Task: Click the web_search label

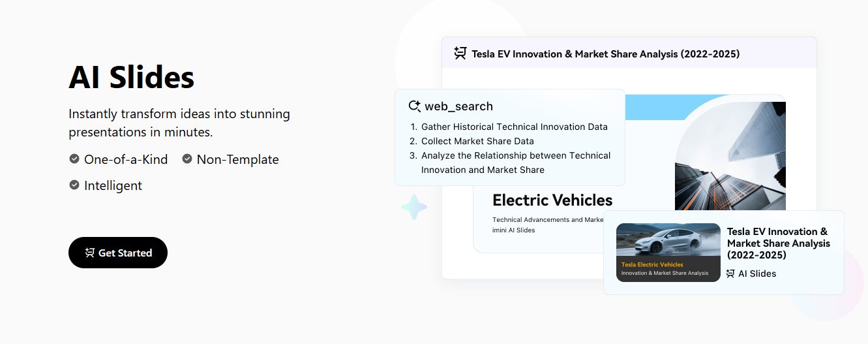Action: [458, 106]
